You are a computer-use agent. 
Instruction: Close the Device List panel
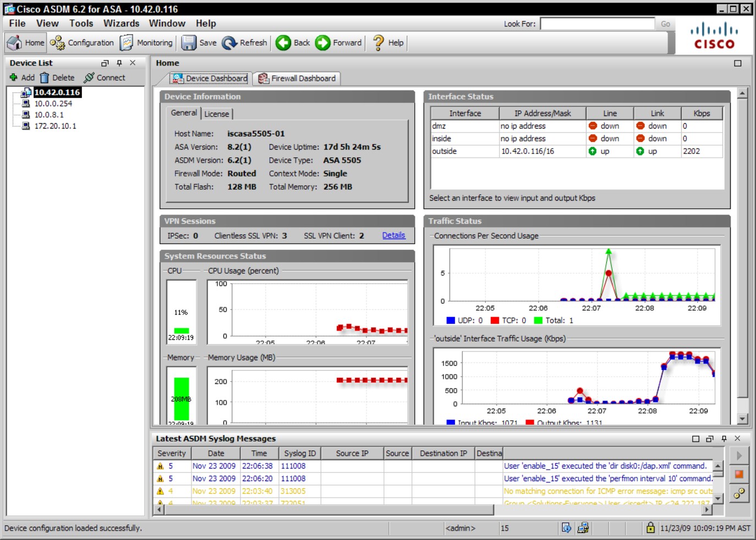tap(133, 63)
